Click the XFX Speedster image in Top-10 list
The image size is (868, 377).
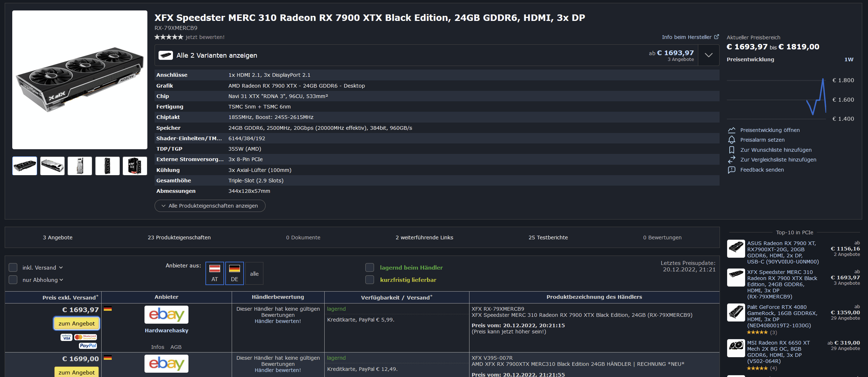point(736,278)
